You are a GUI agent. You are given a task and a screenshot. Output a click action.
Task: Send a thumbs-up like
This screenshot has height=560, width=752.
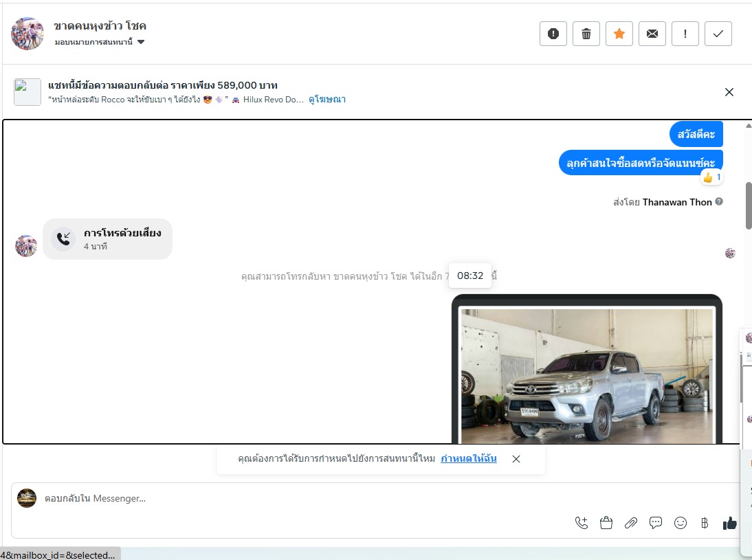coord(729,523)
